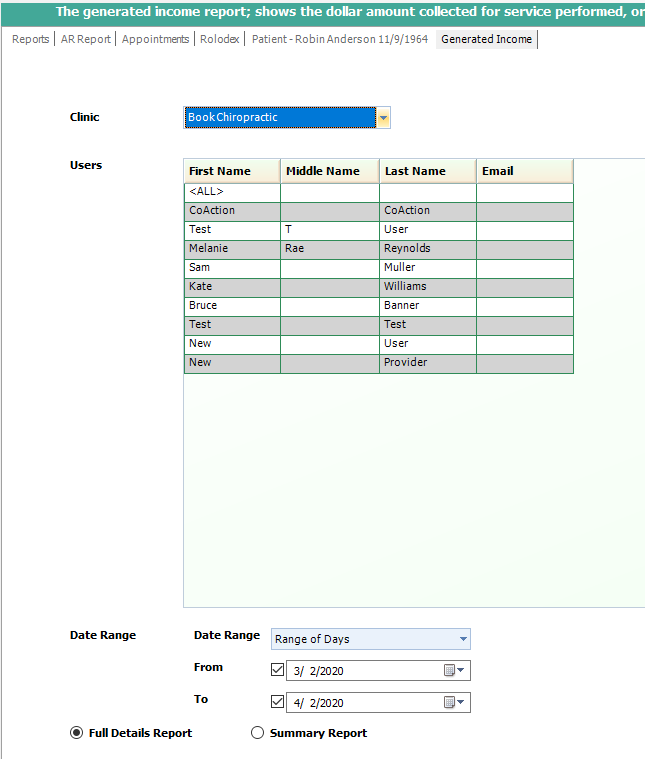Go to the Appointments tab
Viewport: 645px width, 759px height.
coord(155,39)
